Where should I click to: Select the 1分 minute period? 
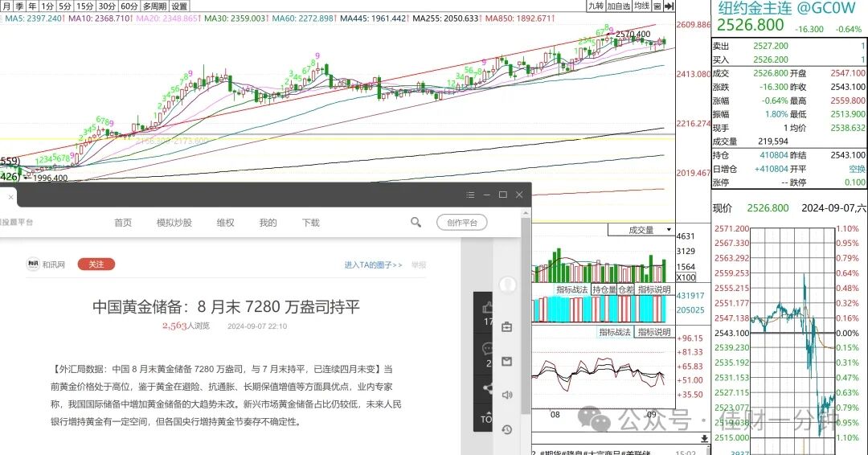(47, 6)
